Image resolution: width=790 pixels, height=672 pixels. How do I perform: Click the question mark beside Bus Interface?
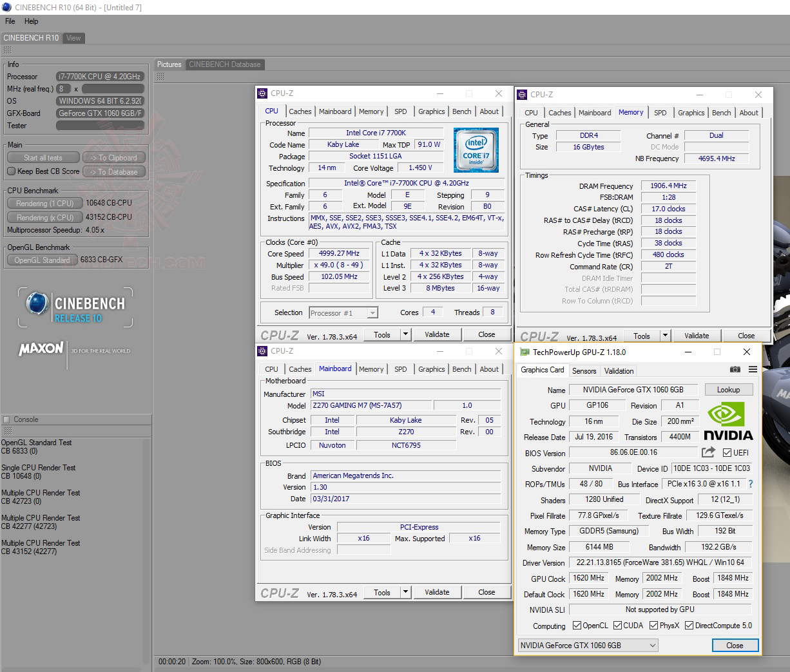[751, 483]
